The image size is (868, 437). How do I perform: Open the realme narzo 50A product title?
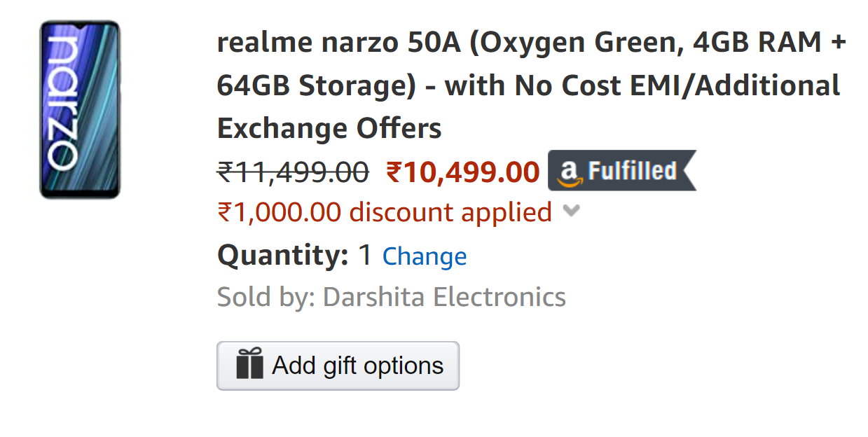click(x=490, y=84)
